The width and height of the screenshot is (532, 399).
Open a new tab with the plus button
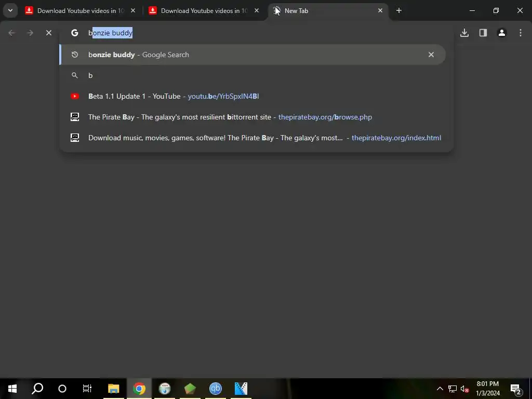click(x=398, y=11)
